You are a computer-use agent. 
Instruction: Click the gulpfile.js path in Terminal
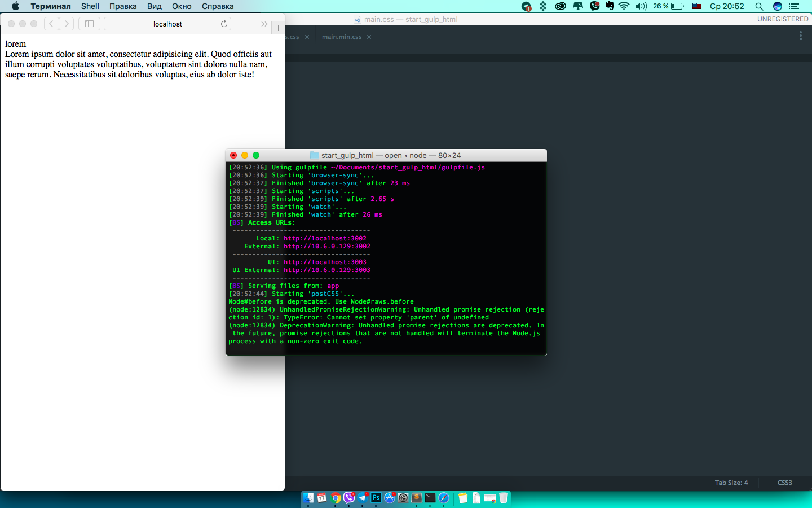click(408, 167)
